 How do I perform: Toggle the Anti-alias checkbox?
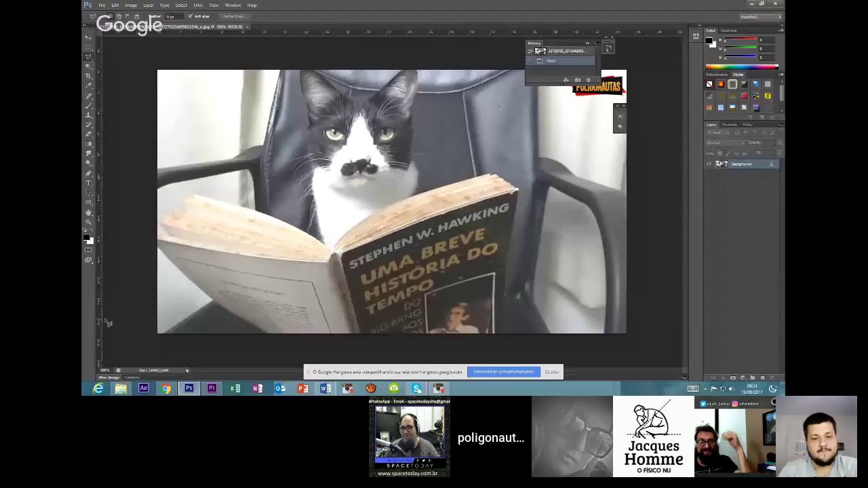pyautogui.click(x=191, y=16)
